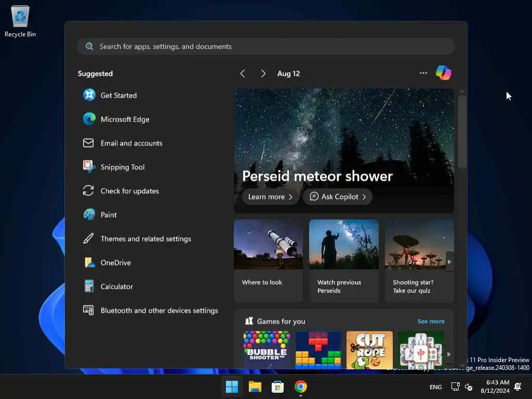
Task: Open the Bubble Shooter game tile
Action: tap(267, 350)
